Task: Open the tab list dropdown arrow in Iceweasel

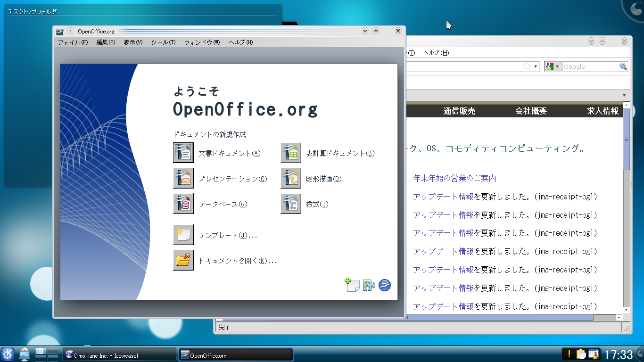Action: pos(625,95)
